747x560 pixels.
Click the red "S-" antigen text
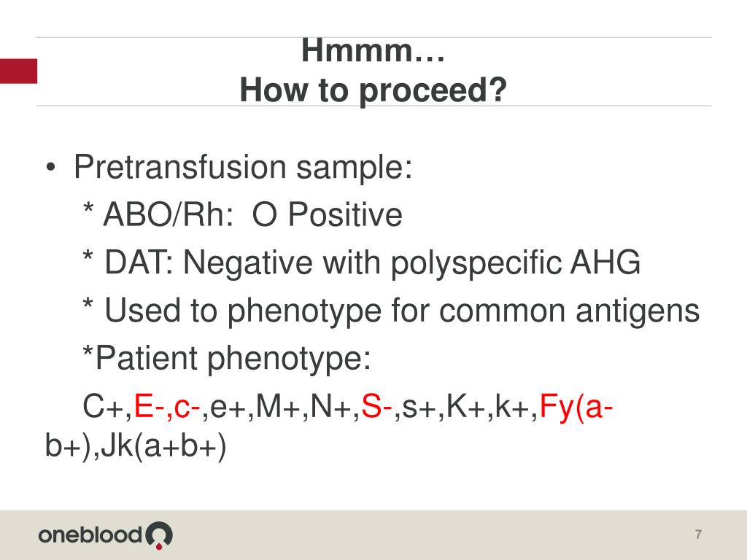[x=376, y=407]
